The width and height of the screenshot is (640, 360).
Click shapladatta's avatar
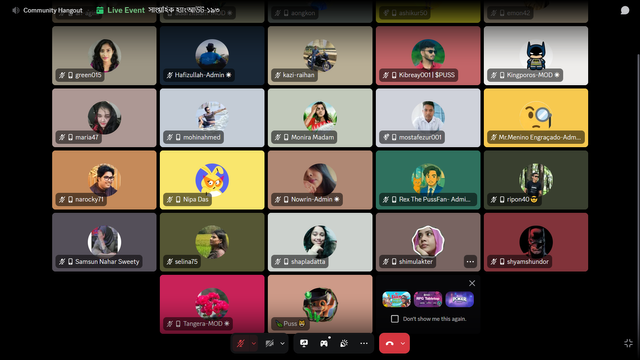point(320,242)
